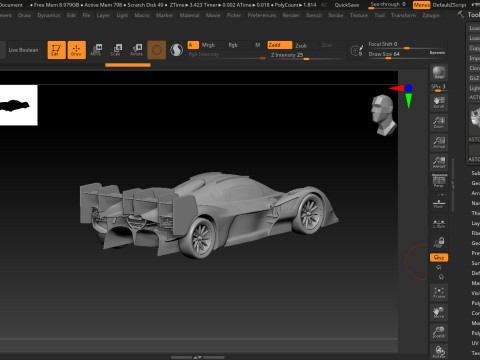Expand the bottom tray divider arrows
Viewport: 480px width, 360px height.
click(198, 357)
